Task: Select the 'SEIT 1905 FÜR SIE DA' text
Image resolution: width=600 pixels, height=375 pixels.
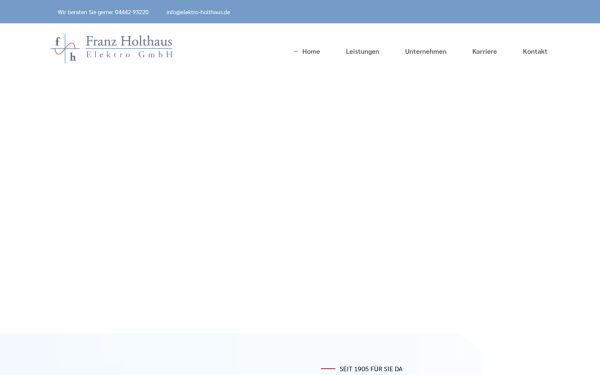Action: 371,369
